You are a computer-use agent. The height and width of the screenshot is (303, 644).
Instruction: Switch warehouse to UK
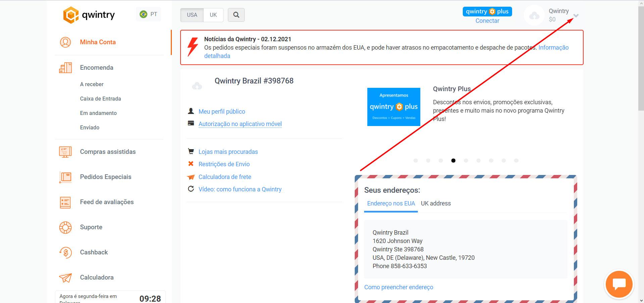click(213, 15)
